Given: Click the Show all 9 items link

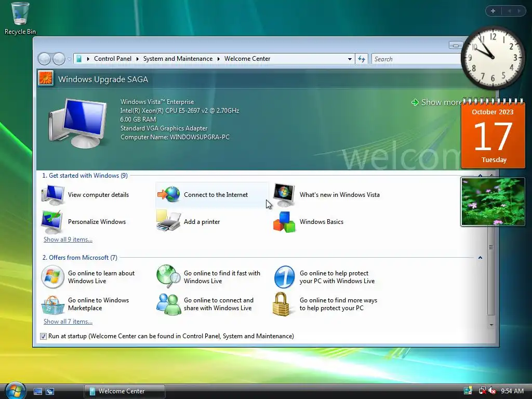Looking at the screenshot, I should [x=68, y=240].
